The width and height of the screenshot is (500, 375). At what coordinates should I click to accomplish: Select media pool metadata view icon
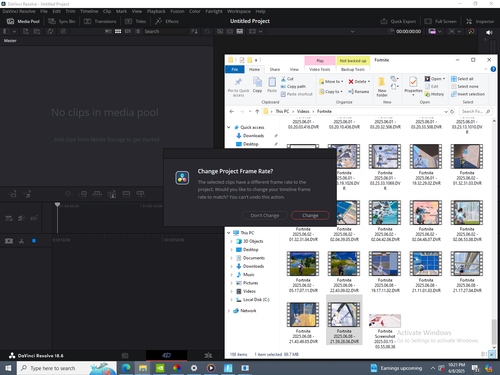[108, 31]
